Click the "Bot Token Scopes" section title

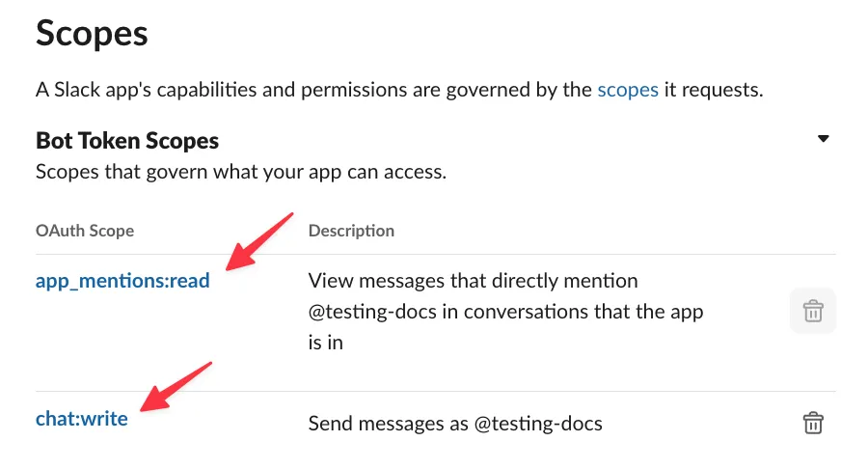click(x=127, y=141)
